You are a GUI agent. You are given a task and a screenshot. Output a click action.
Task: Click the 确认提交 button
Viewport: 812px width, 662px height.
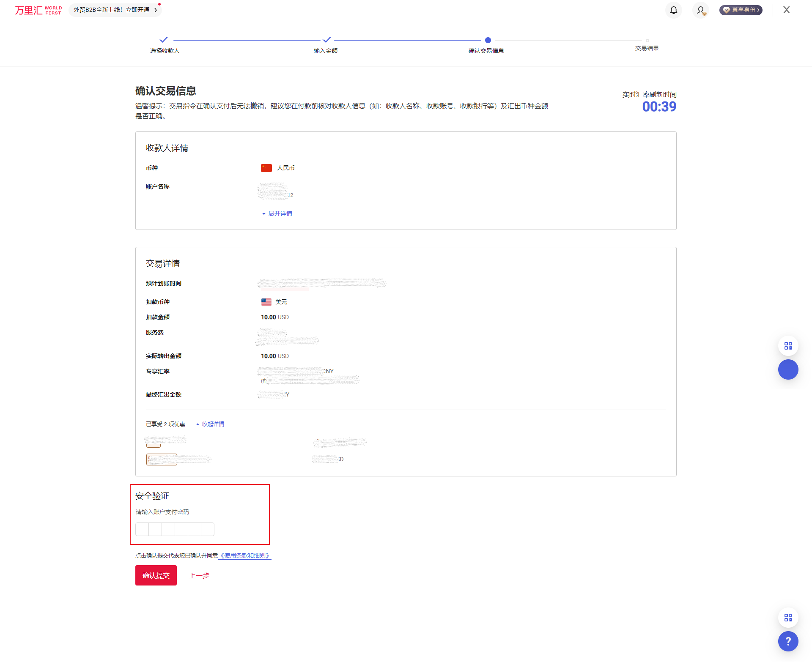[x=156, y=575]
